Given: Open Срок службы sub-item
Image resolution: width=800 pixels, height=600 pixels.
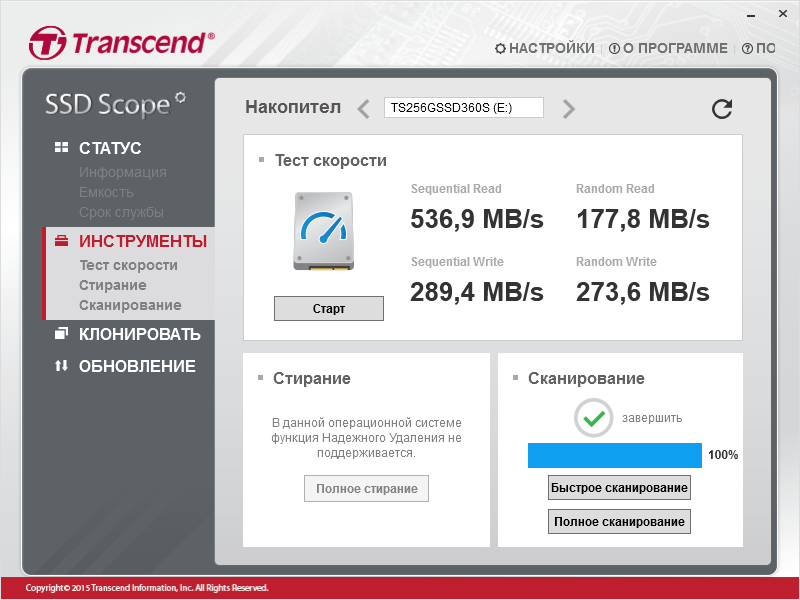Looking at the screenshot, I should click(121, 212).
